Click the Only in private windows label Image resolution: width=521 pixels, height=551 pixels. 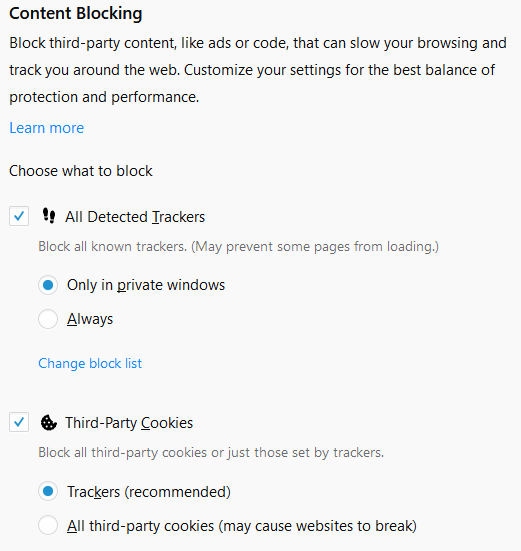pos(146,285)
